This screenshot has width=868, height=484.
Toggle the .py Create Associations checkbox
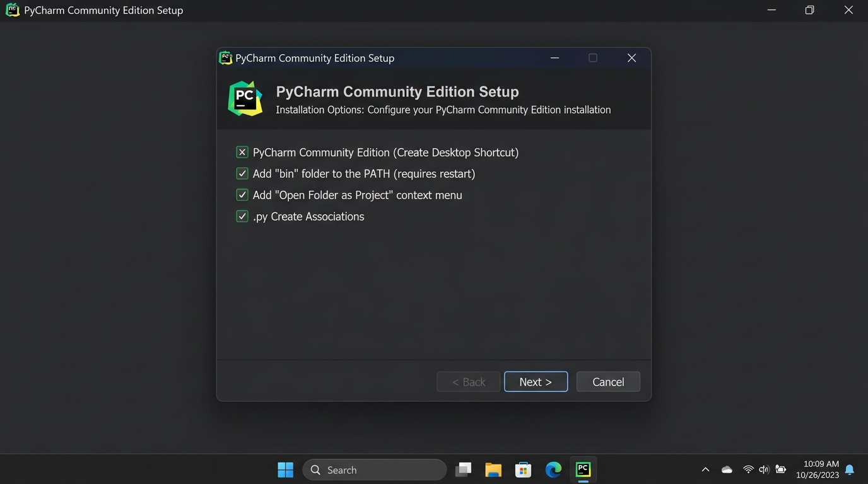[242, 216]
